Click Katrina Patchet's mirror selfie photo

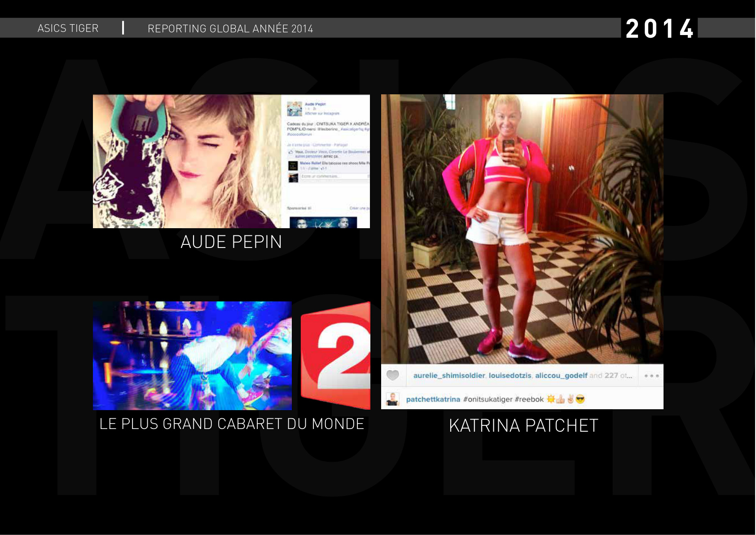pos(522,229)
